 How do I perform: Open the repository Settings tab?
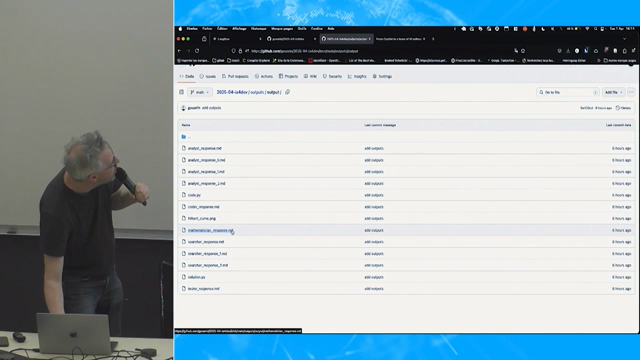pyautogui.click(x=382, y=76)
